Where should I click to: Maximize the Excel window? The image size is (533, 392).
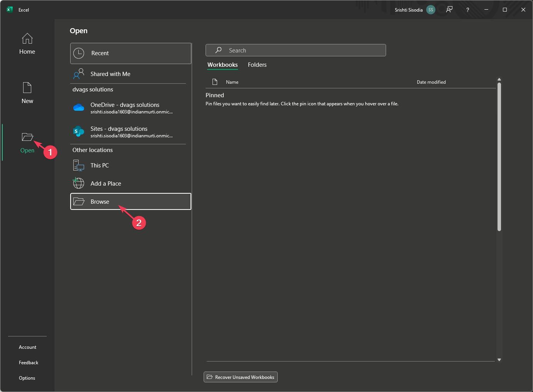click(x=505, y=10)
